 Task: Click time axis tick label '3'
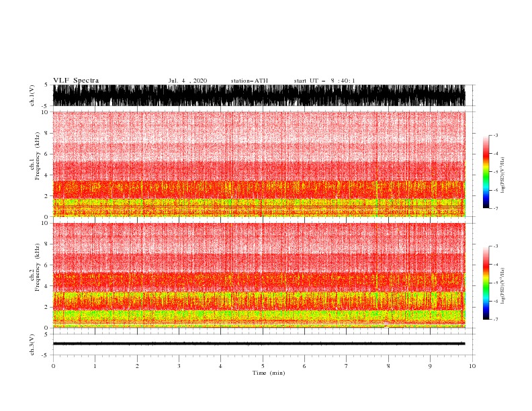click(x=179, y=366)
